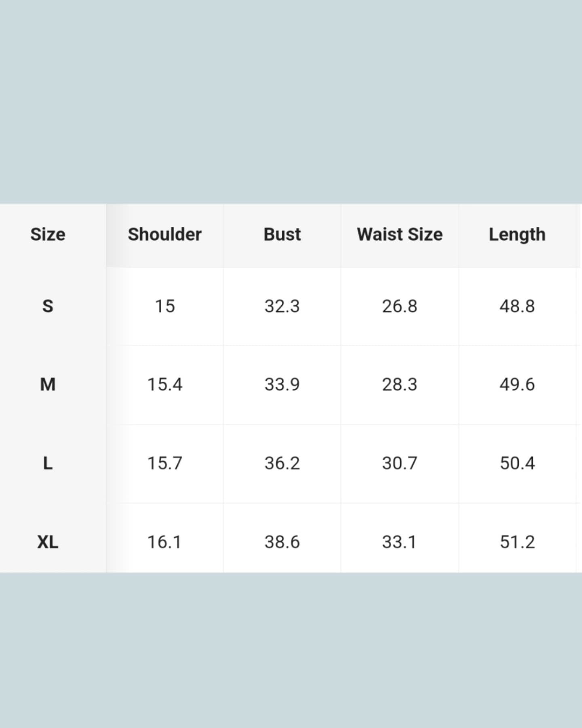The image size is (582, 728).
Task: Select length value 51.2 in XL row
Action: coord(517,542)
